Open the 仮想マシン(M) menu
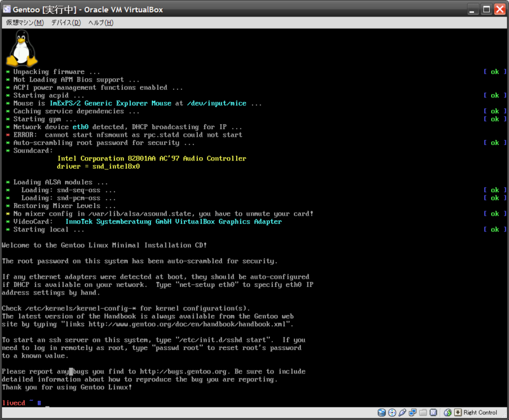Viewport: 509px width, 420px height. point(25,22)
